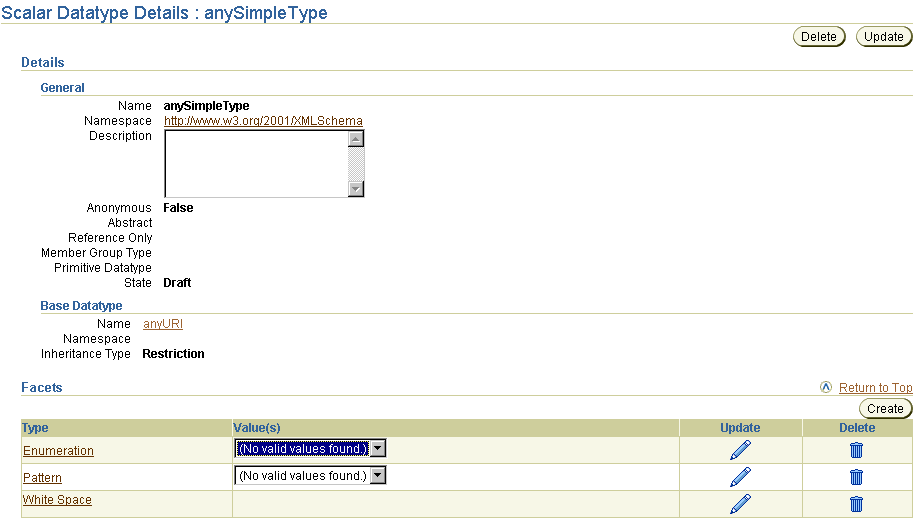Click the Update button at top
Image resolution: width=915 pixels, height=518 pixels.
[883, 37]
